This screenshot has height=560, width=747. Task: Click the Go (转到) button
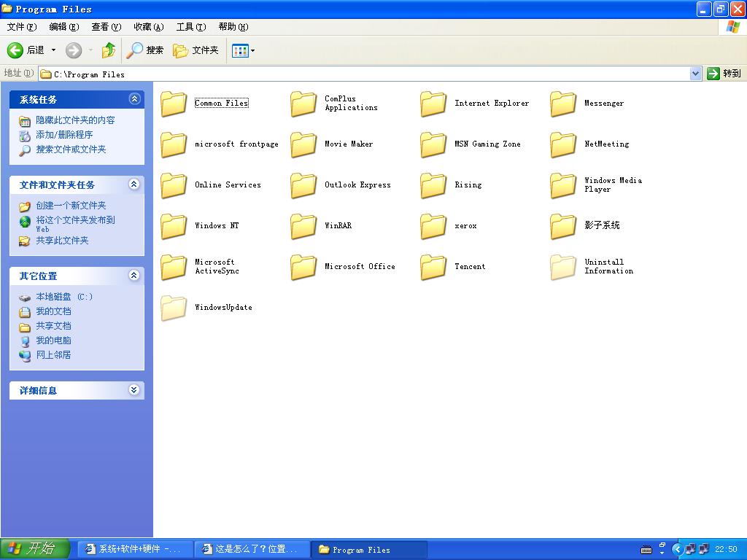pos(724,74)
